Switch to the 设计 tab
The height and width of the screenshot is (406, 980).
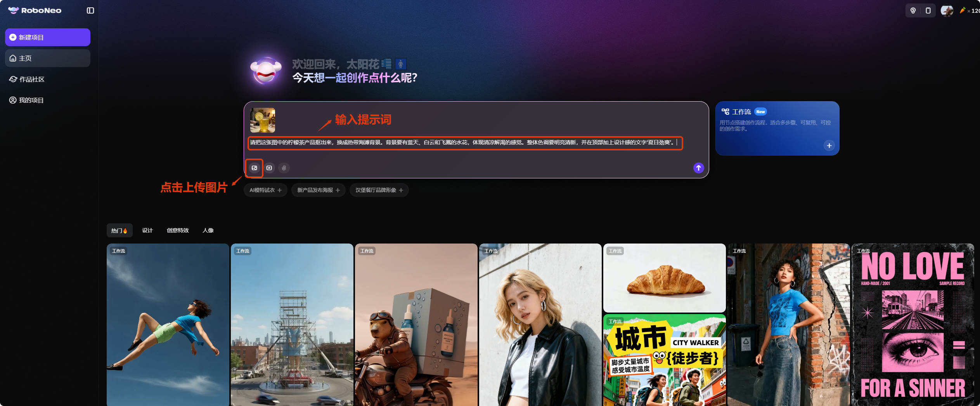[x=147, y=230]
